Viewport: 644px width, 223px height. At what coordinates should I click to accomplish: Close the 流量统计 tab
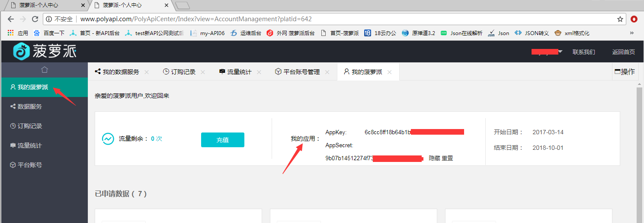pyautogui.click(x=259, y=72)
